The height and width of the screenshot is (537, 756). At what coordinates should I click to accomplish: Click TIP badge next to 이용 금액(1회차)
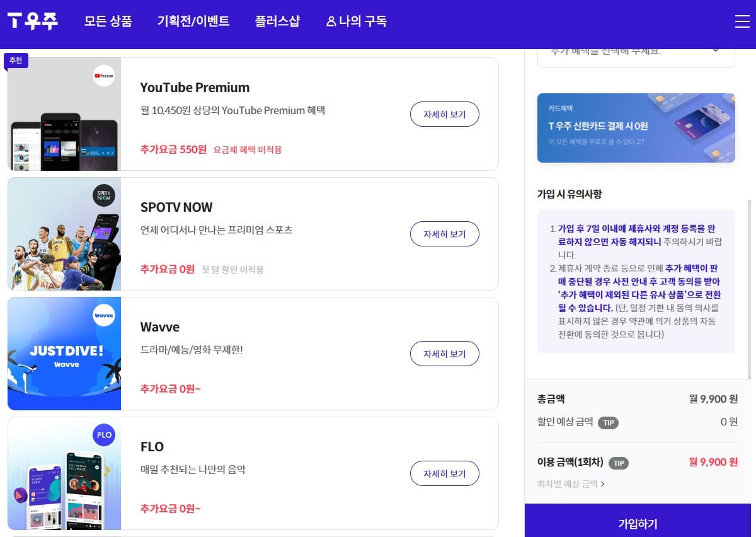(619, 463)
